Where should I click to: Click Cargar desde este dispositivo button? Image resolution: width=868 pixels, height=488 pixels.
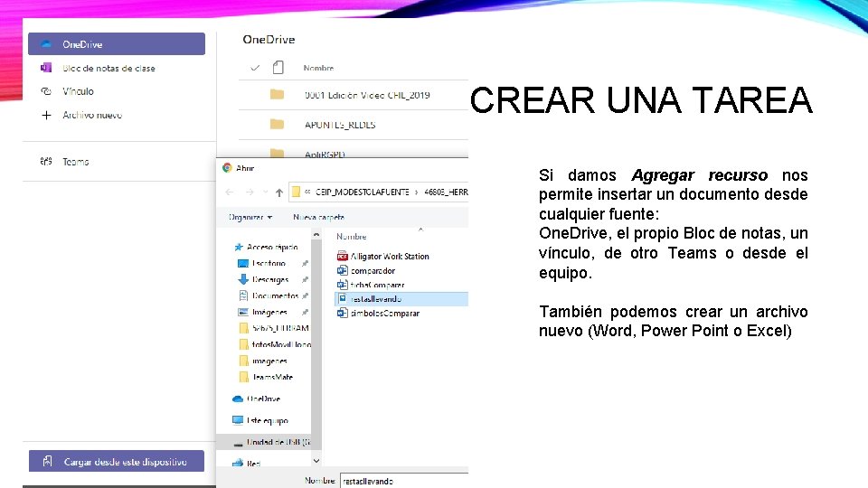point(117,462)
